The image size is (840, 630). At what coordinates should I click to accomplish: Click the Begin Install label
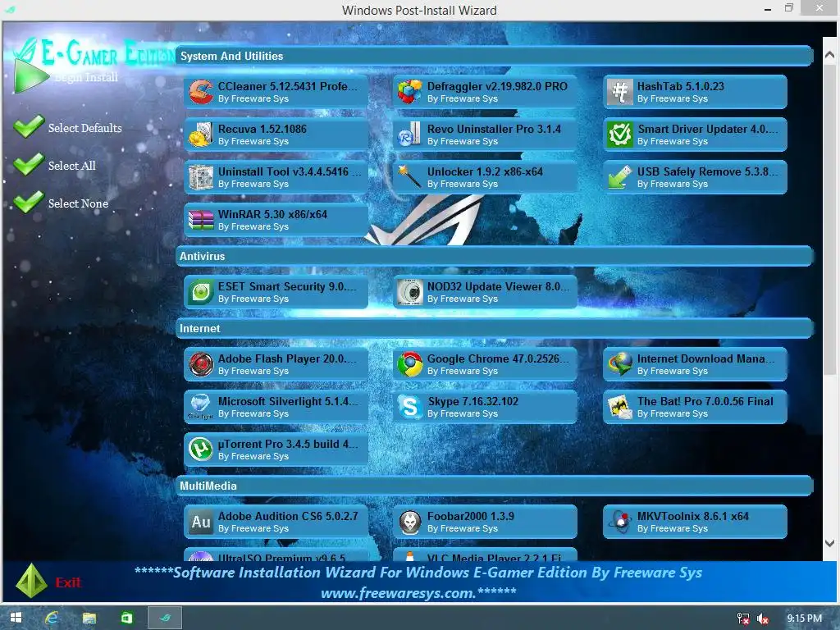pos(86,77)
